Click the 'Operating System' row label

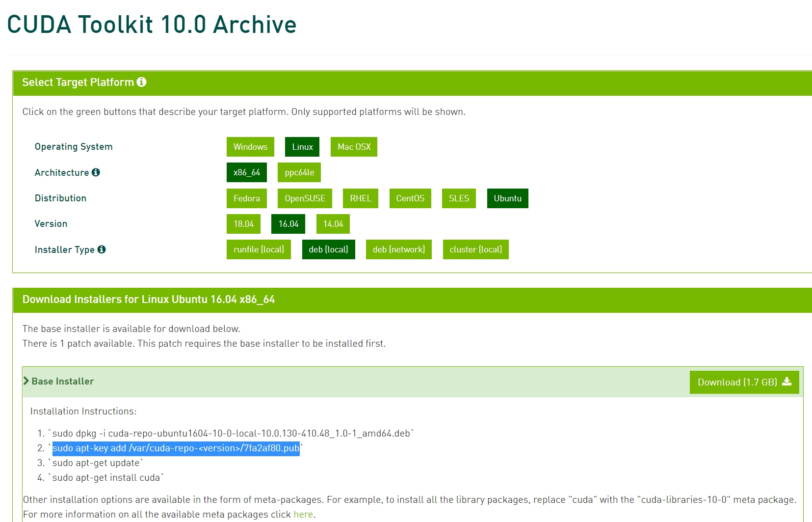pyautogui.click(x=74, y=147)
